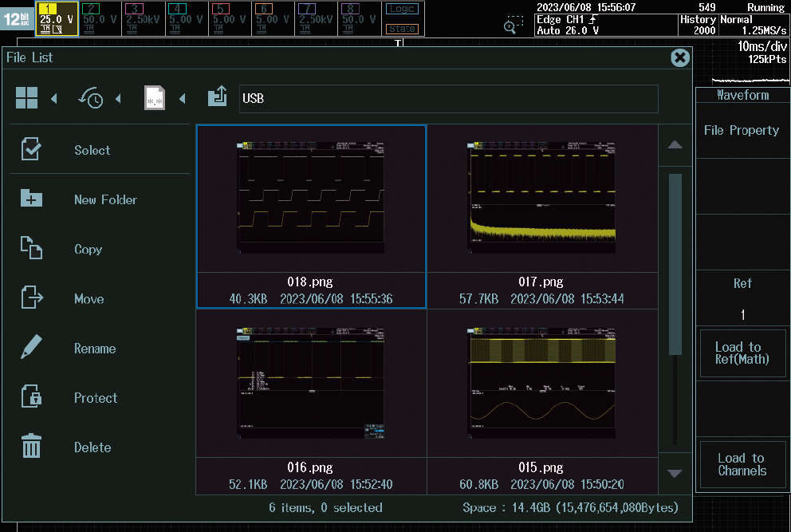791x532 pixels.
Task: Select the 017.png thumbnail
Action: click(541, 198)
